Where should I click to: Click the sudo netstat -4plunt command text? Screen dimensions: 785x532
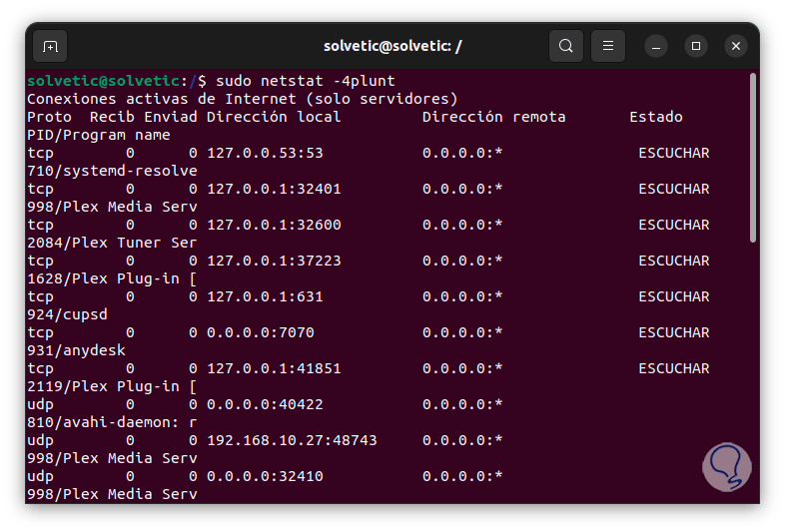305,81
